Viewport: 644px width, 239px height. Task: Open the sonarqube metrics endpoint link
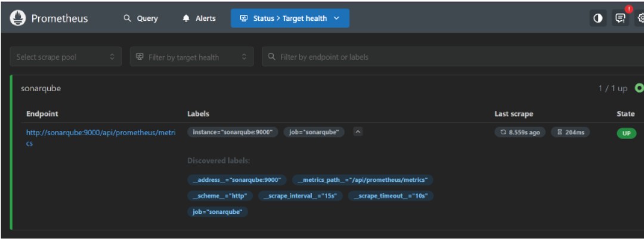[100, 133]
